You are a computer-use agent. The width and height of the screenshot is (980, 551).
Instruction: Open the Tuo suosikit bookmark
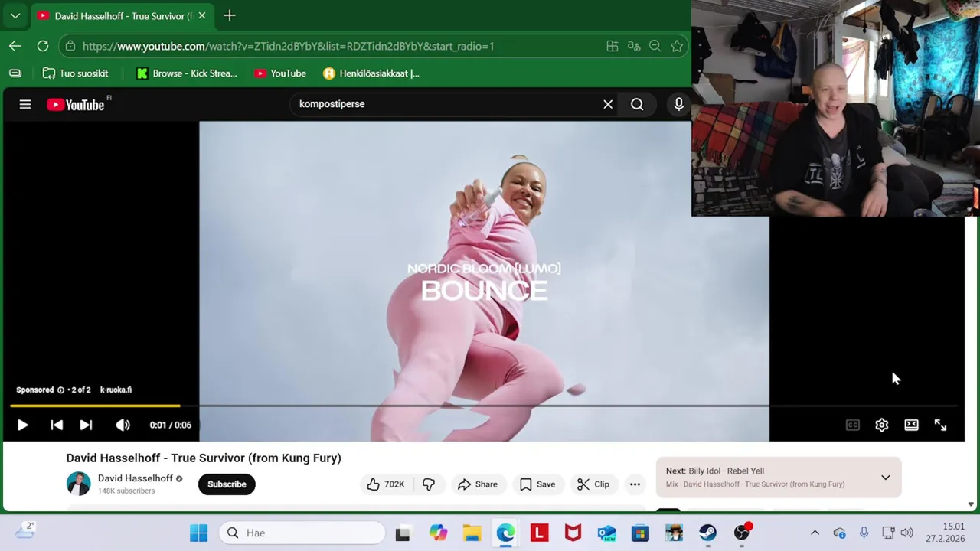click(75, 73)
